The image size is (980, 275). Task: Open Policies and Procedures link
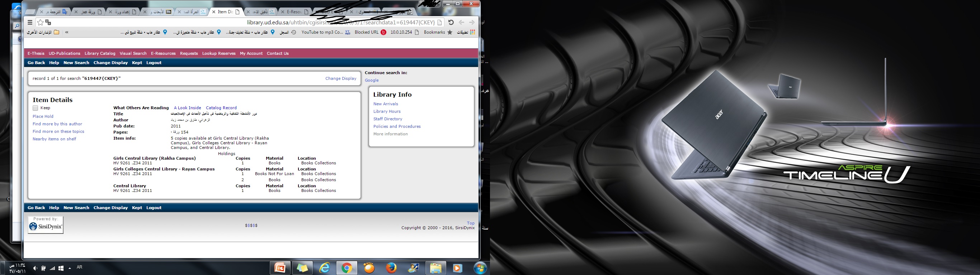397,127
